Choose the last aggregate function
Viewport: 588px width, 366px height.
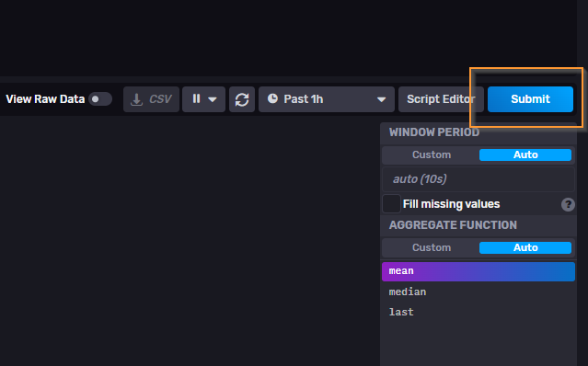pyautogui.click(x=478, y=312)
